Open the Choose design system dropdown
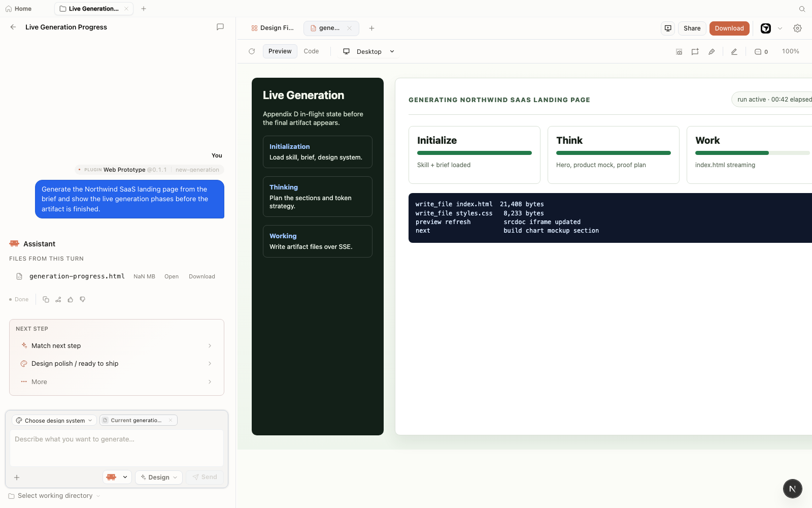 coord(54,421)
